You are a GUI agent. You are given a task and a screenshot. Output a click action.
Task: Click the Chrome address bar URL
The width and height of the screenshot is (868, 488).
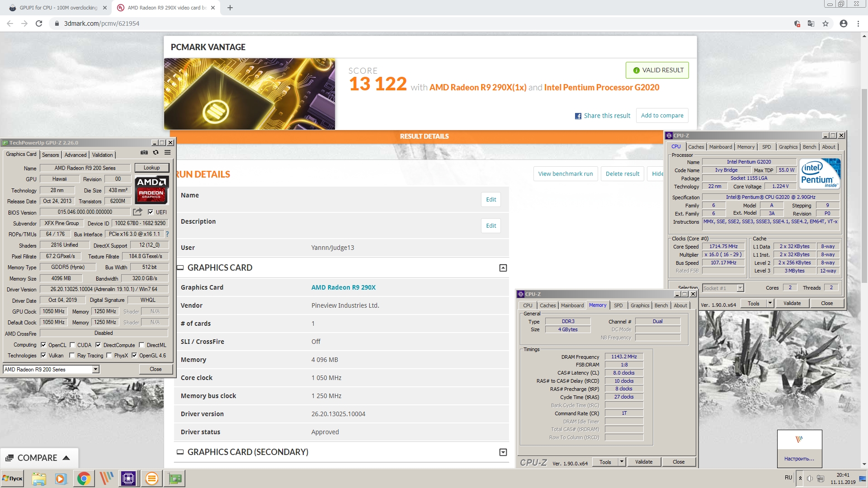(101, 23)
